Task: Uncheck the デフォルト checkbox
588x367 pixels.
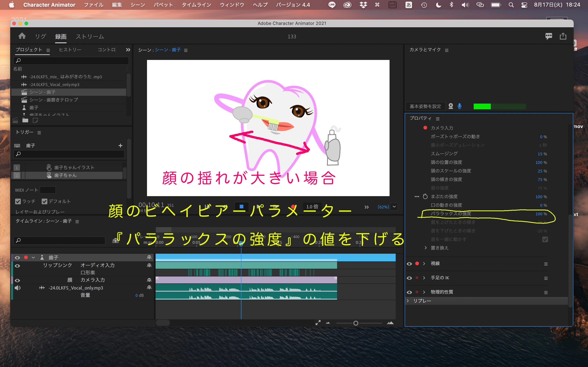Action: click(44, 201)
